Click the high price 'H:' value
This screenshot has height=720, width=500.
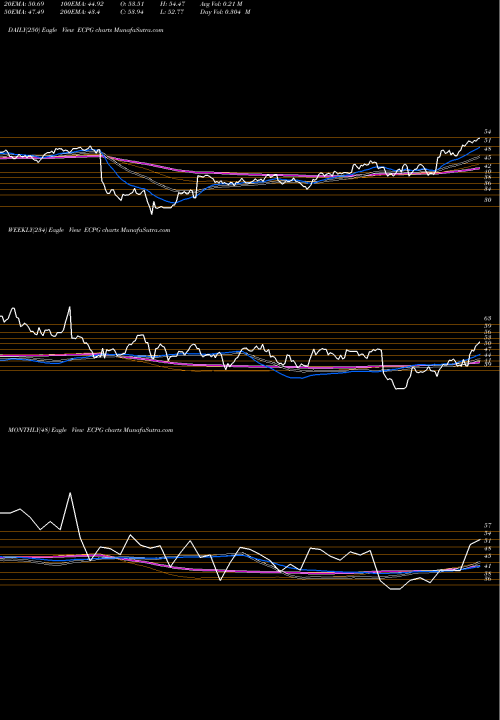pyautogui.click(x=173, y=4)
